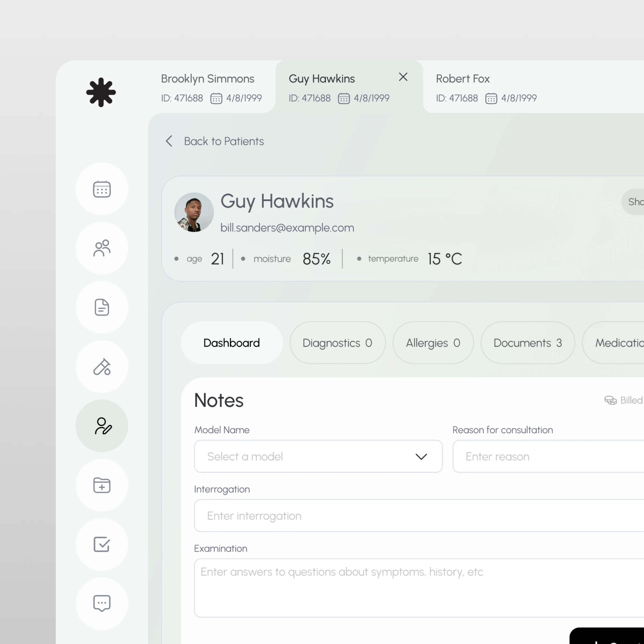Open the document sidebar icon

point(102,307)
